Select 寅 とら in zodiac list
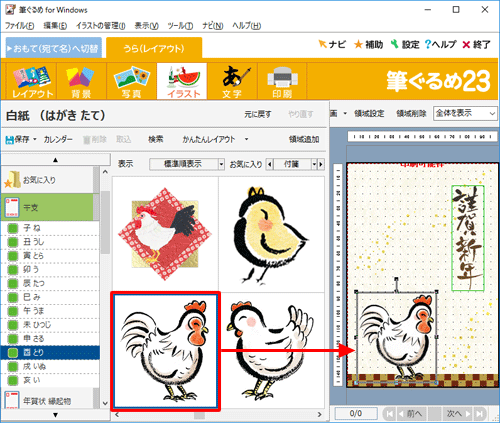The height and width of the screenshot is (423, 500). click(50, 256)
